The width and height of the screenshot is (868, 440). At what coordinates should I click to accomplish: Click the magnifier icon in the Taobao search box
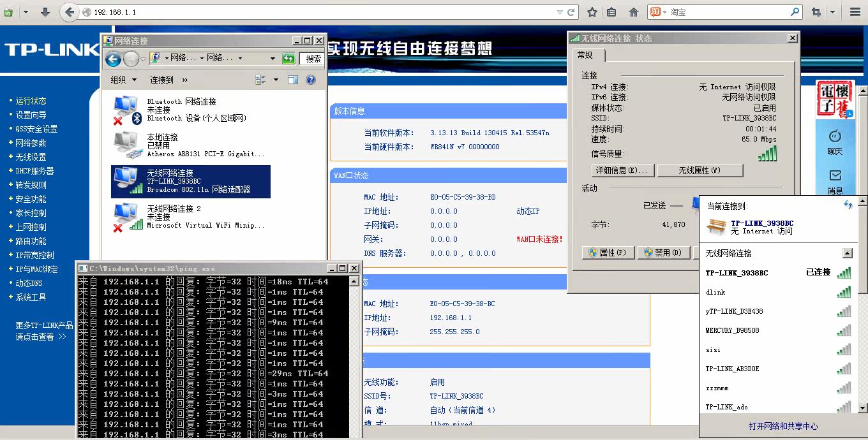[795, 11]
